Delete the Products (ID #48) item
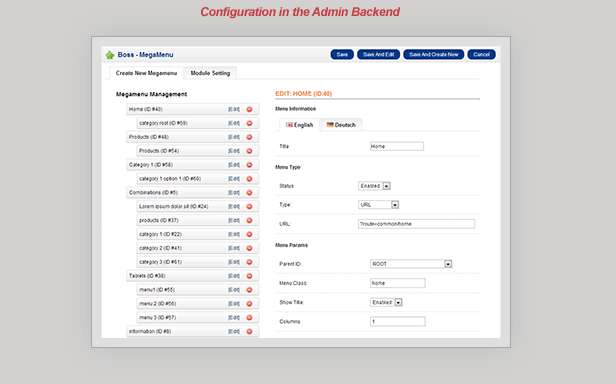Viewport: 616px width, 384px height. (249, 137)
